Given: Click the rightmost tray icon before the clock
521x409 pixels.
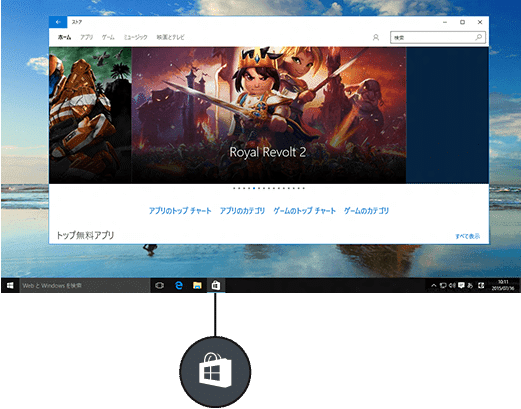Looking at the screenshot, I should 481,286.
